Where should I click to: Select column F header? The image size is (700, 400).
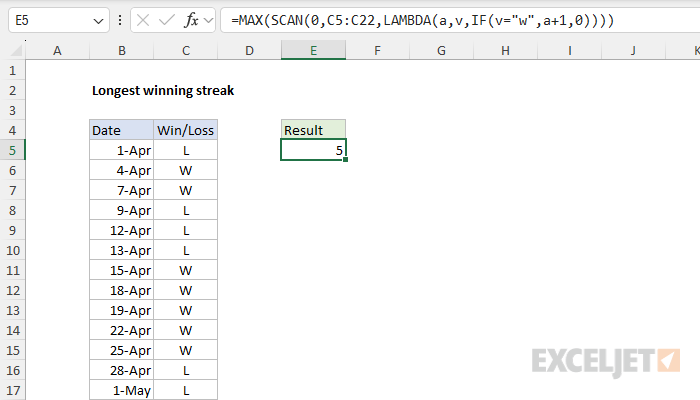pyautogui.click(x=377, y=50)
